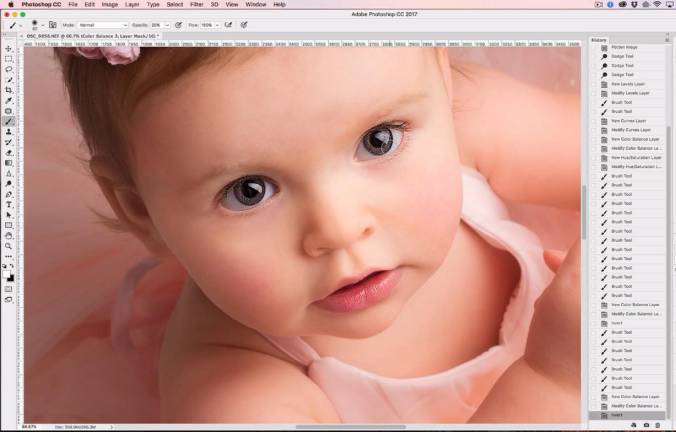Select the Zoom tool
Viewport: 676px width, 432px height.
[x=9, y=245]
